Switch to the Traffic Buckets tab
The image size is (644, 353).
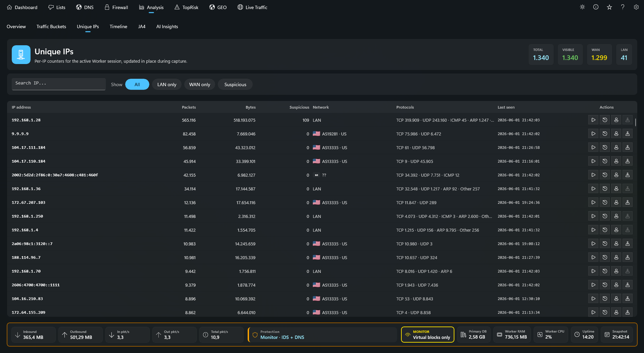[51, 26]
